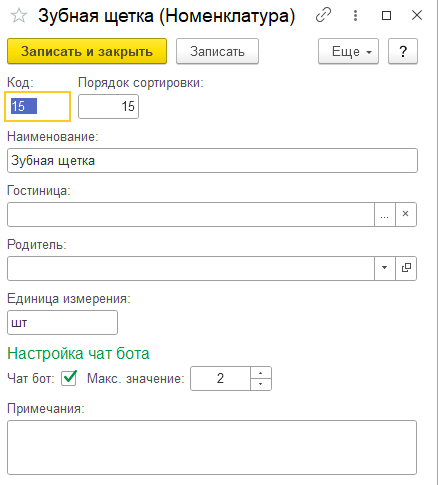Add form to favorites with star icon

(x=19, y=16)
